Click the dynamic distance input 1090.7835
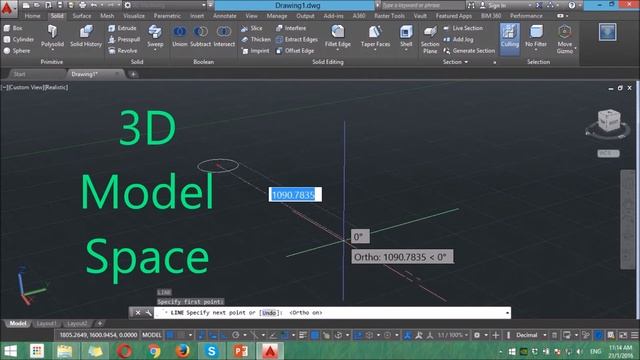640x360 pixels. point(295,195)
